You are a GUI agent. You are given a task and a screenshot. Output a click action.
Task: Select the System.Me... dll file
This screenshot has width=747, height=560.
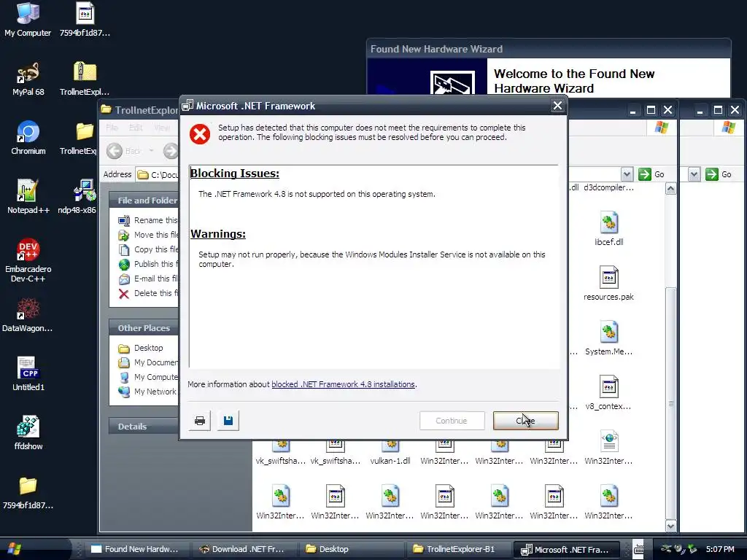[609, 338]
